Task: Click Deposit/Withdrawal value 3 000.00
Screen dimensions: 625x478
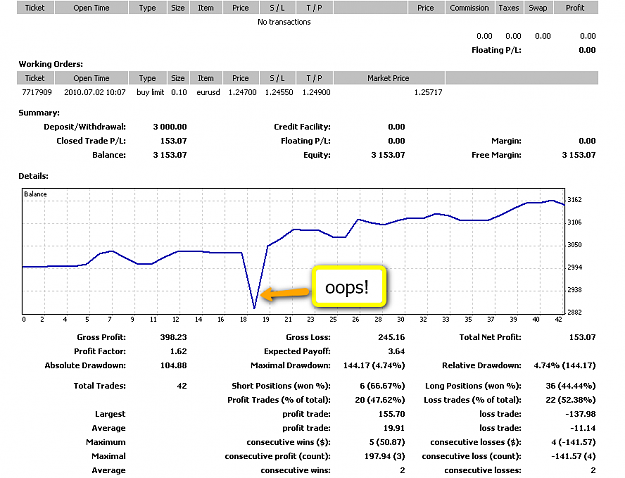Action: click(170, 127)
